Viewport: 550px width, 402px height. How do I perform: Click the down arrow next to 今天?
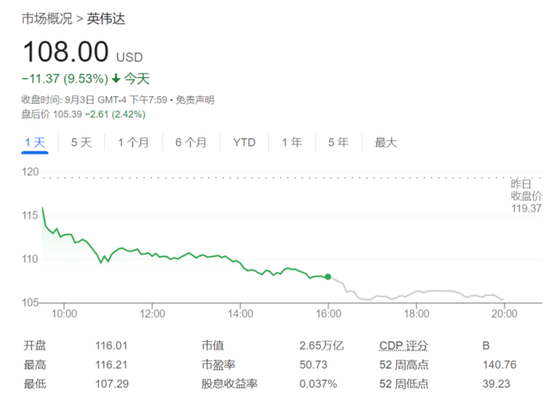click(x=116, y=79)
